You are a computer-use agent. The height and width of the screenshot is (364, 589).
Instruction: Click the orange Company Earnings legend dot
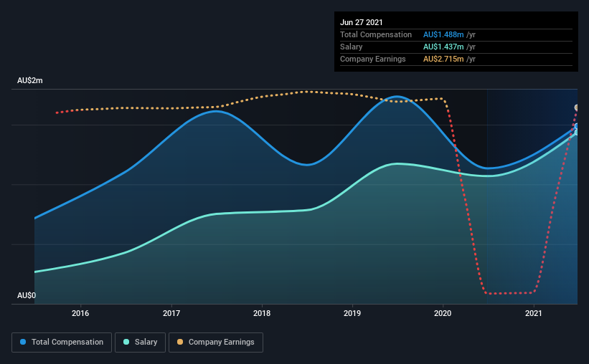[180, 342]
